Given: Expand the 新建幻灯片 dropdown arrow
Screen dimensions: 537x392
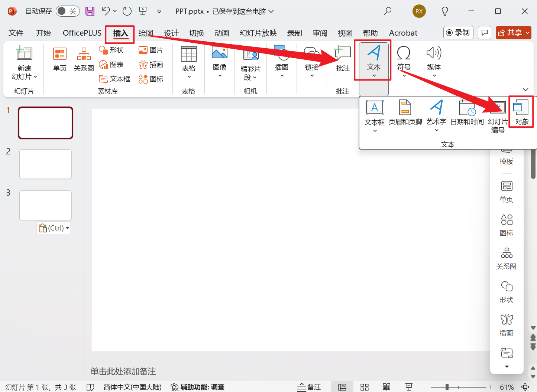Looking at the screenshot, I should tap(35, 77).
